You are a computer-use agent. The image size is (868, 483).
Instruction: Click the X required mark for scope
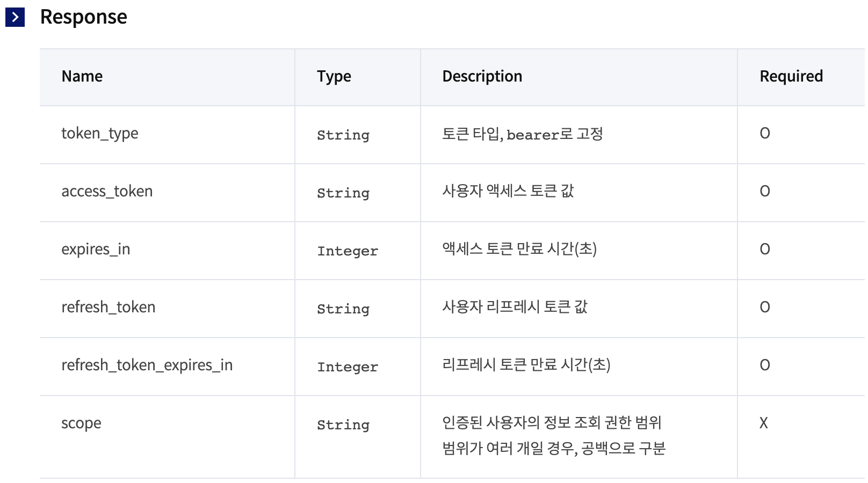click(763, 423)
